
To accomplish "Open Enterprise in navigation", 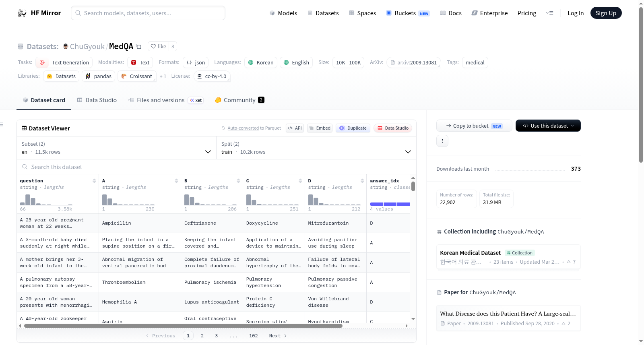I will 489,13.
